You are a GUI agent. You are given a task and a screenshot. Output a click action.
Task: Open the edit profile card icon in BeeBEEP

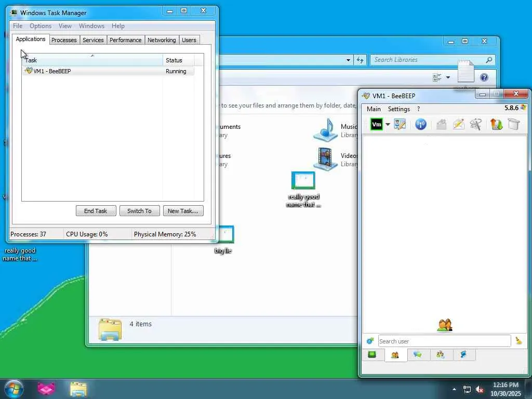(400, 124)
